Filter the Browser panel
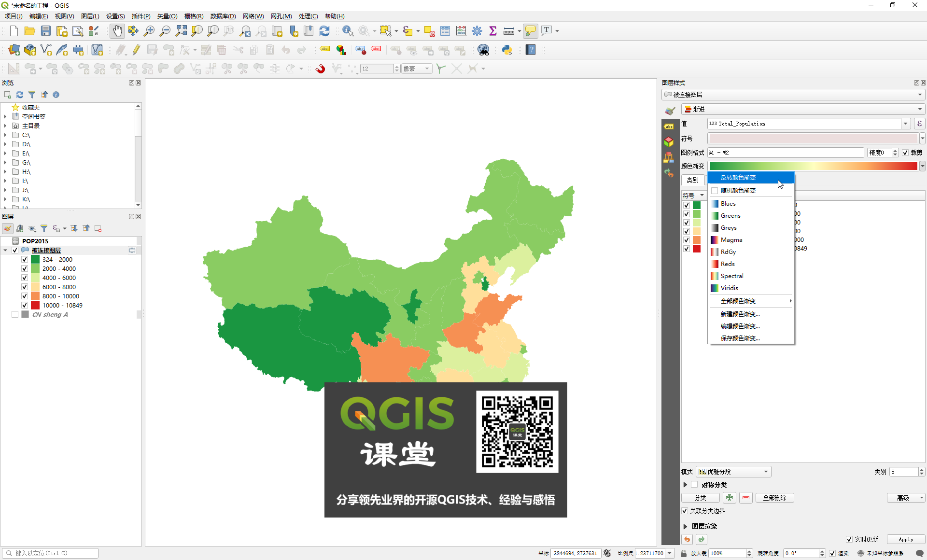Screen dimensions: 927x560 coord(32,95)
